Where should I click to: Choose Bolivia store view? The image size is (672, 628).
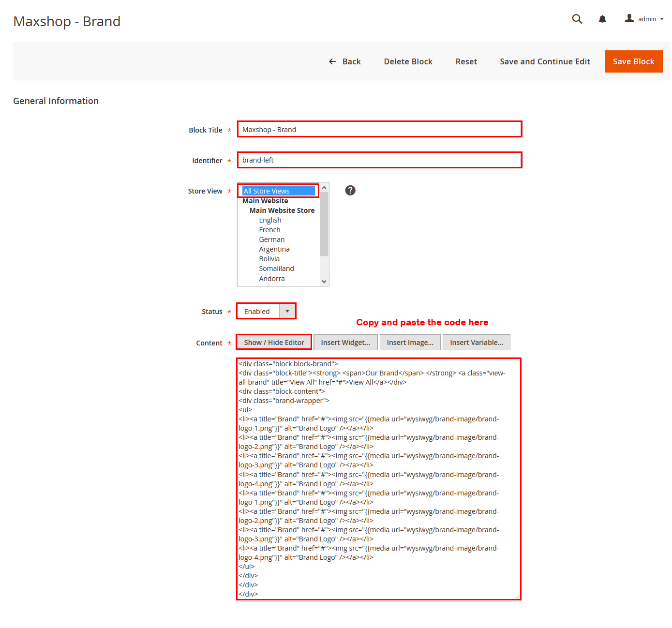click(269, 259)
